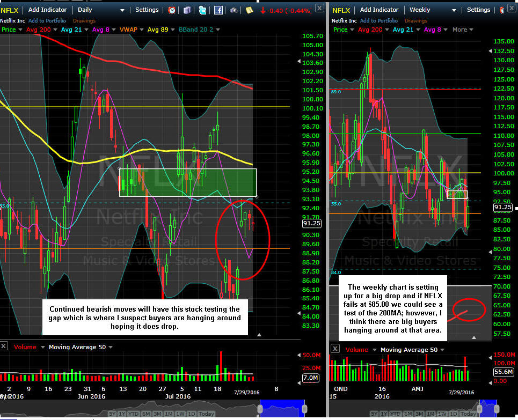Open the More indicators dropdown
This screenshot has height=420, width=518.
point(463,30)
